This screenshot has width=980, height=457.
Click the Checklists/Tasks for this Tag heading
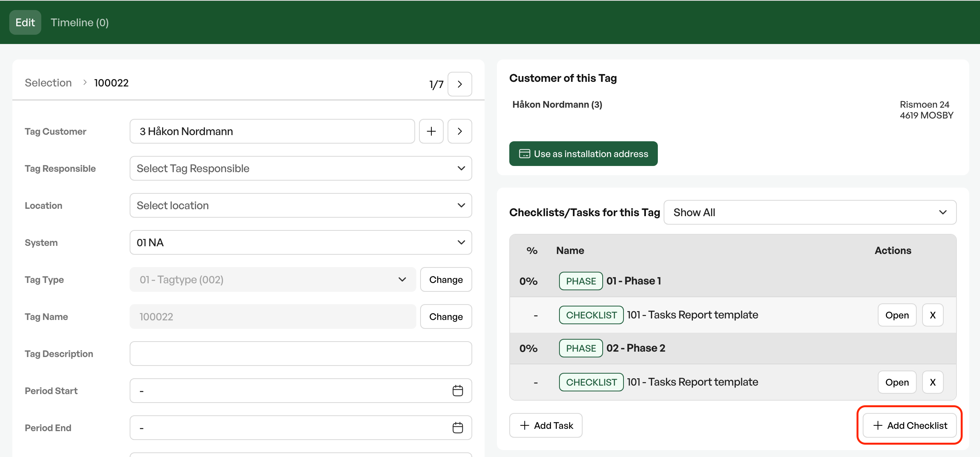(x=585, y=212)
